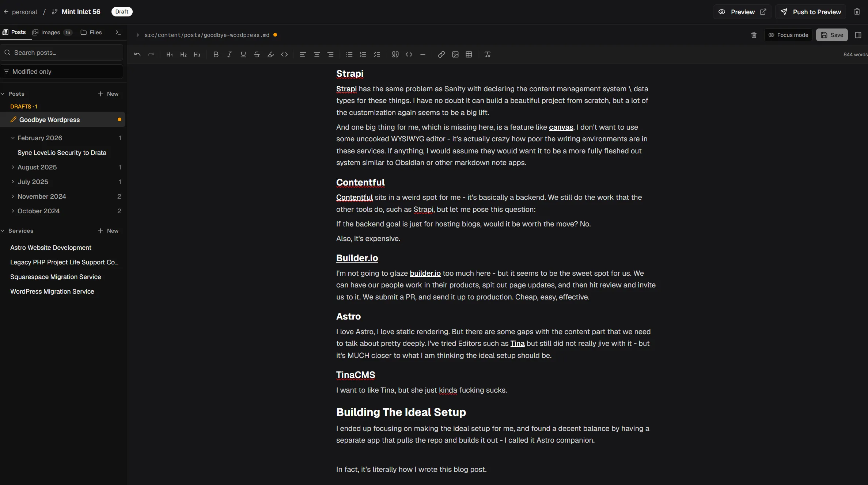
Task: Insert a table
Action: coord(469,54)
